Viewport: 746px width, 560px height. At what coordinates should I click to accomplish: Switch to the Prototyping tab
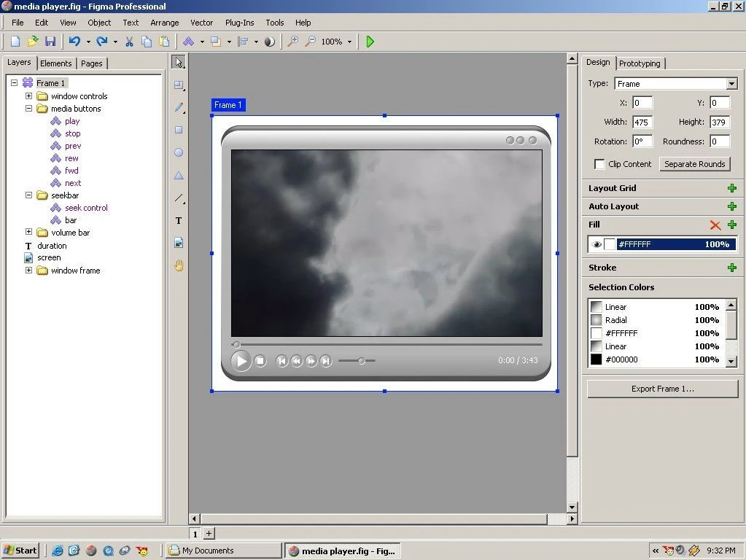point(640,63)
